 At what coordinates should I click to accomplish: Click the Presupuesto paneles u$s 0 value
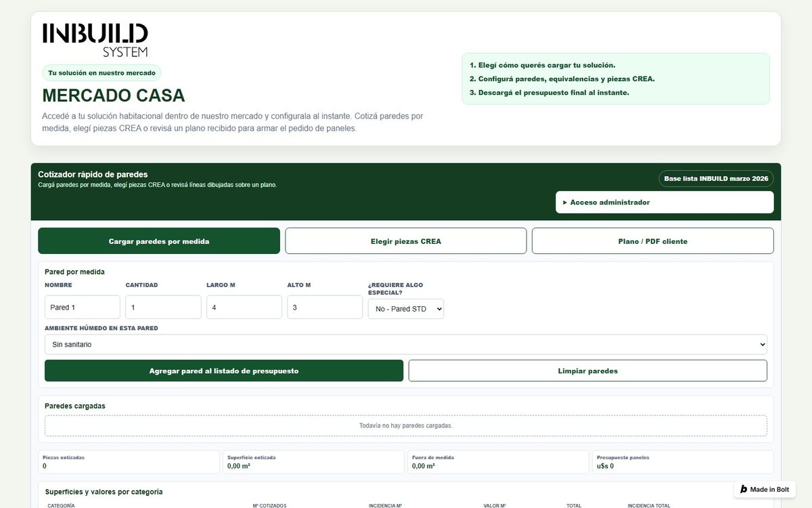tap(605, 466)
